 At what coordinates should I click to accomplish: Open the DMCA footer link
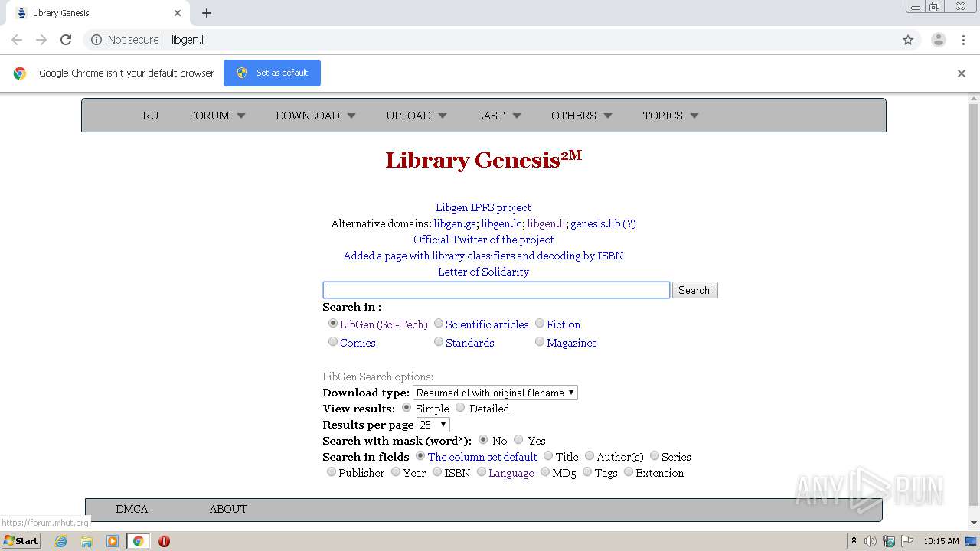tap(132, 509)
